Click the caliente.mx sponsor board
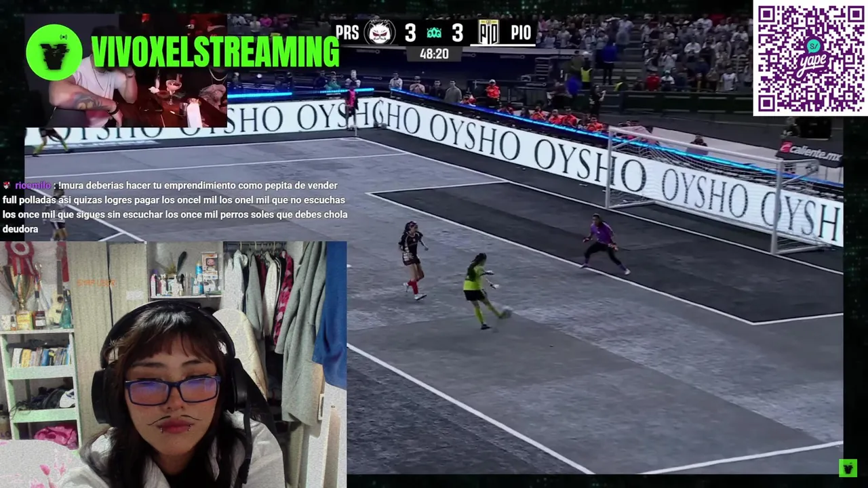Screen dimensions: 868x488 [810, 152]
